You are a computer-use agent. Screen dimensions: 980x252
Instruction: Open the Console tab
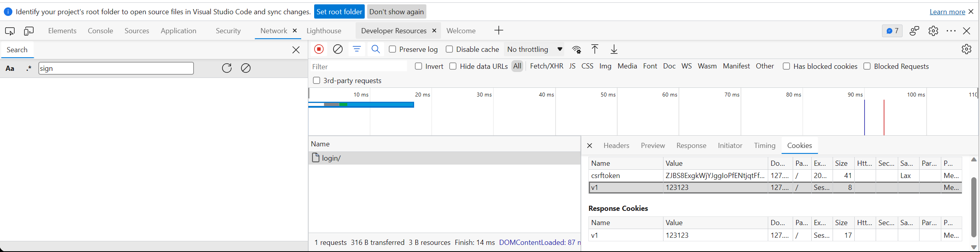100,31
